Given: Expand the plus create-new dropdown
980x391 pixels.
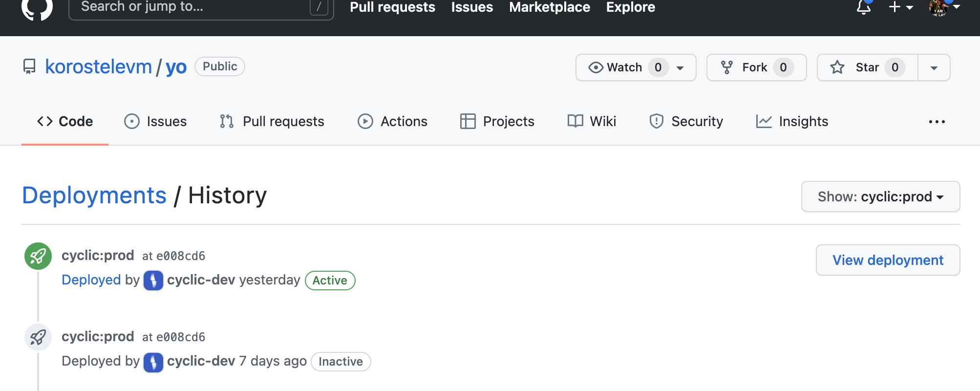Looking at the screenshot, I should (x=900, y=7).
